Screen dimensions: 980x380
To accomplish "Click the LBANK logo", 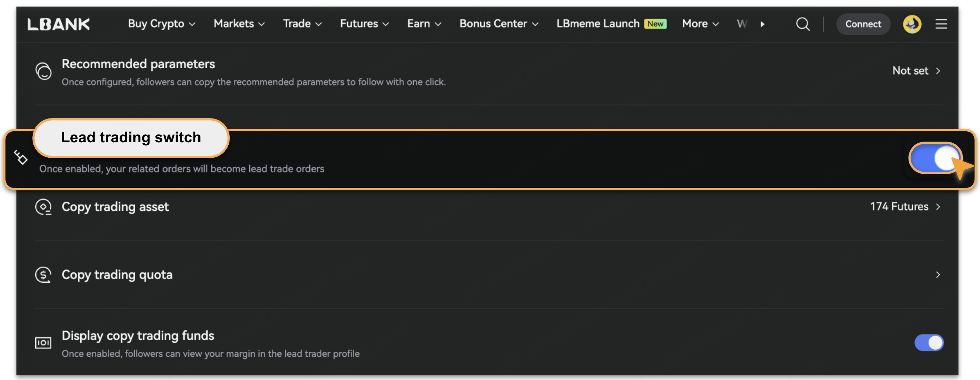I will pyautogui.click(x=59, y=24).
